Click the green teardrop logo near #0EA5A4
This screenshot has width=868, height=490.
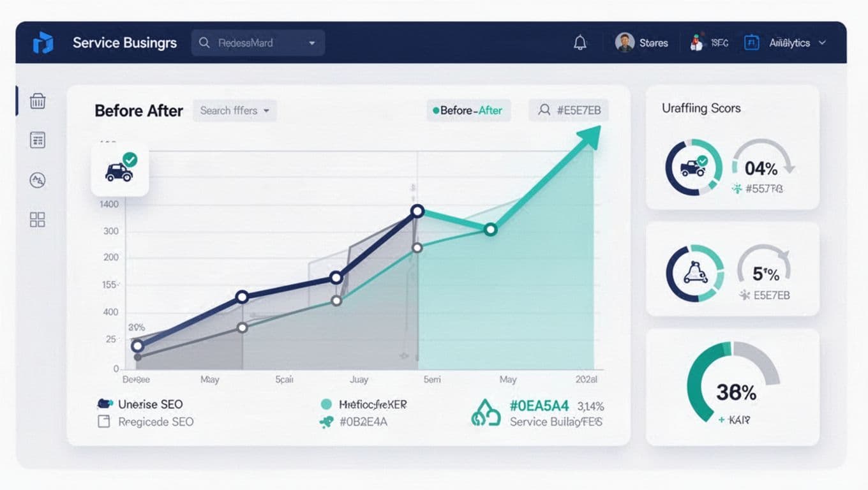(x=486, y=412)
